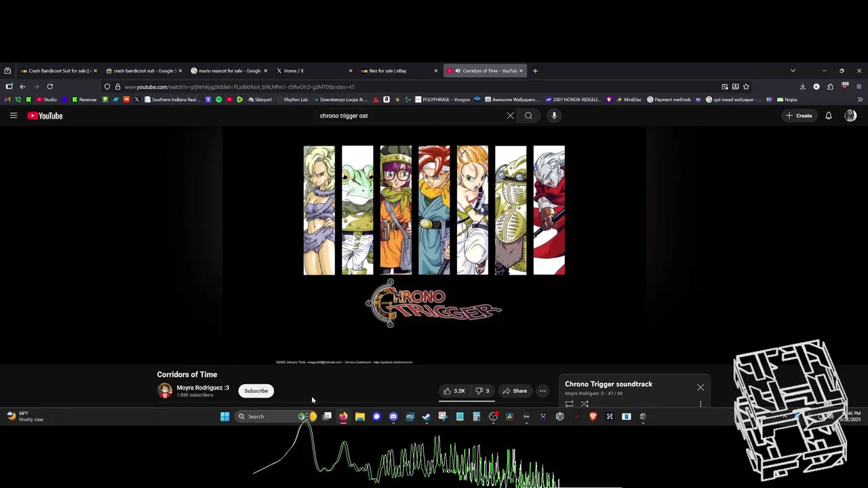Screen dimensions: 868x488
Task: Click the browser address bar URL
Action: (239, 87)
